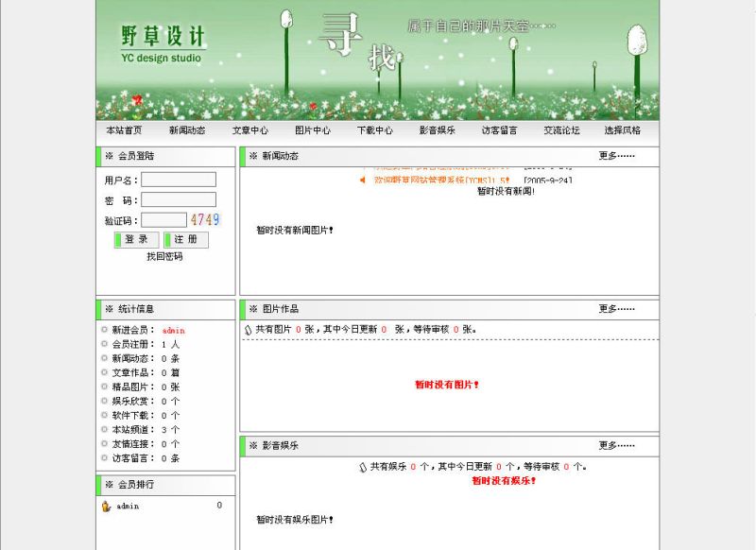Open 选择风格 in the navigation bar
Viewport: 756px width, 550px height.
(623, 130)
